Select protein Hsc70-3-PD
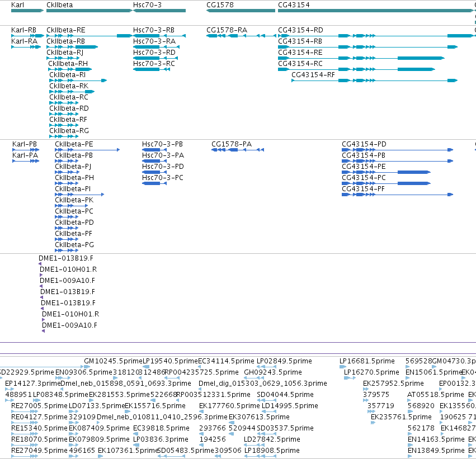This screenshot has height=459, width=476. click(163, 167)
